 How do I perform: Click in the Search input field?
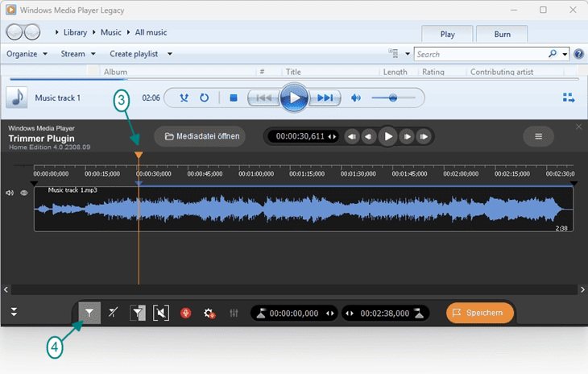click(x=481, y=54)
